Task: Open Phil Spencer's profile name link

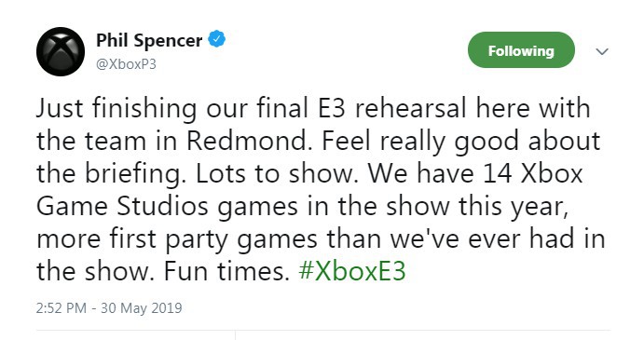Action: click(x=149, y=40)
